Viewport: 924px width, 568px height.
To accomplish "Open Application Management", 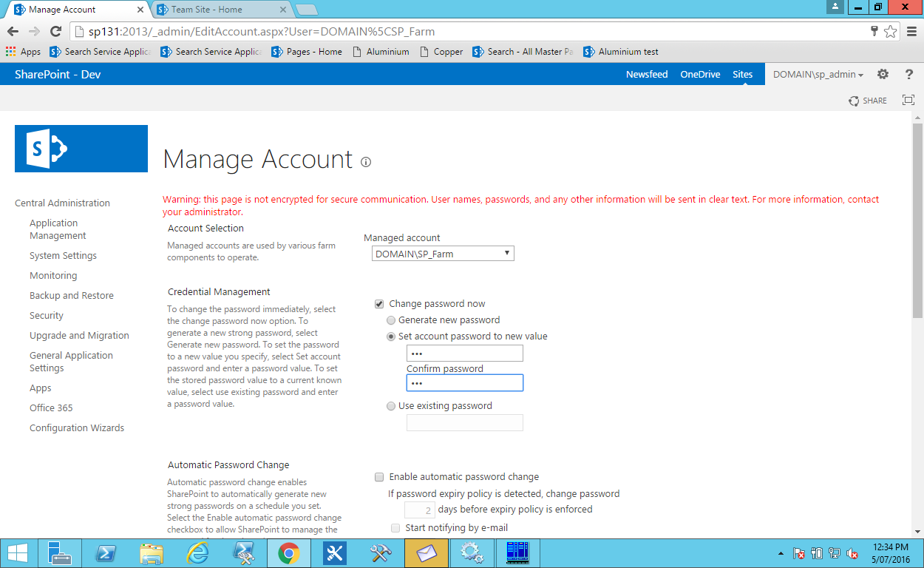I will click(58, 229).
